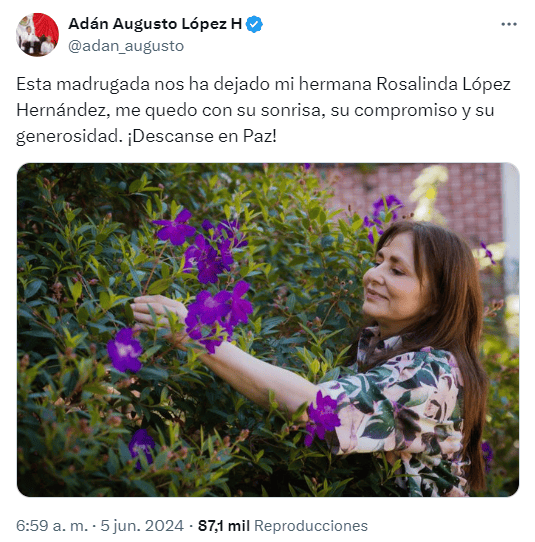Select the 5 jun. 2024 date

(x=142, y=526)
